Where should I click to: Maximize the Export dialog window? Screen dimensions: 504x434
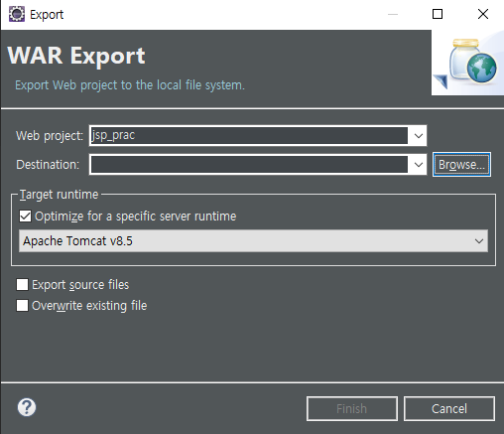pyautogui.click(x=438, y=14)
